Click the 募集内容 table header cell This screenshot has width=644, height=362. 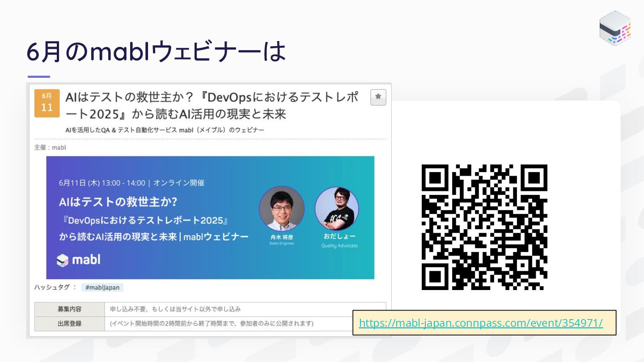(69, 309)
